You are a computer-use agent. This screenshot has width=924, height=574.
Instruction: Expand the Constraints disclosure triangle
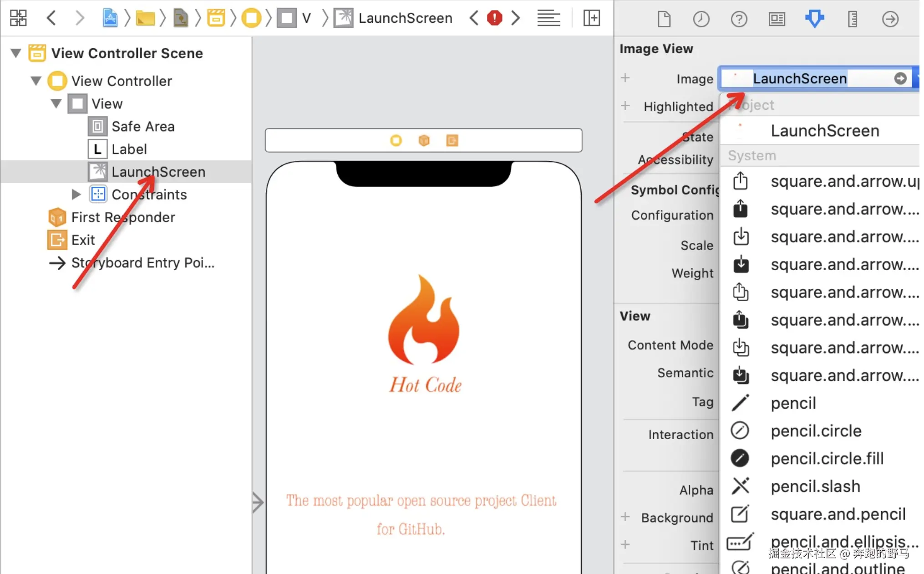(76, 195)
